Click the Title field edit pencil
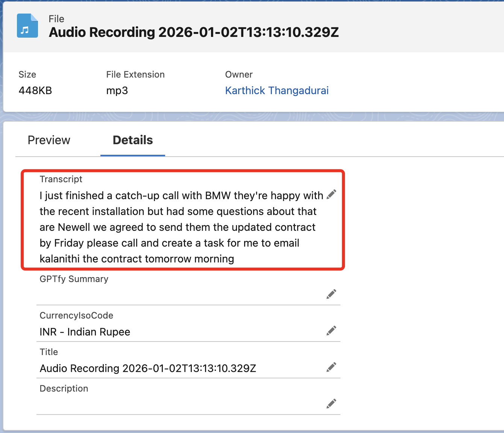Image resolution: width=504 pixels, height=433 pixels. [331, 367]
